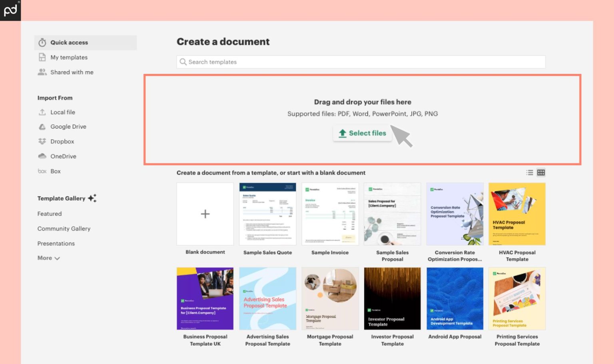Browse the Community Gallery
Image resolution: width=614 pixels, height=364 pixels.
[64, 229]
